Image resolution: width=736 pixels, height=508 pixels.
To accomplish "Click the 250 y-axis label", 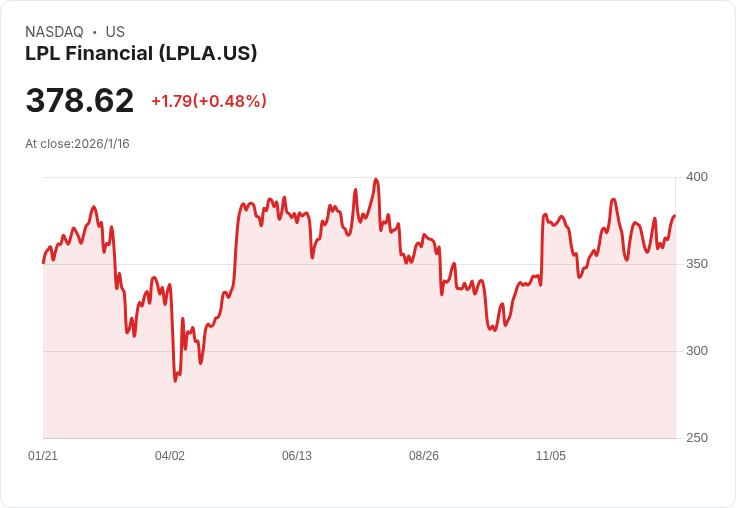I will (x=697, y=438).
